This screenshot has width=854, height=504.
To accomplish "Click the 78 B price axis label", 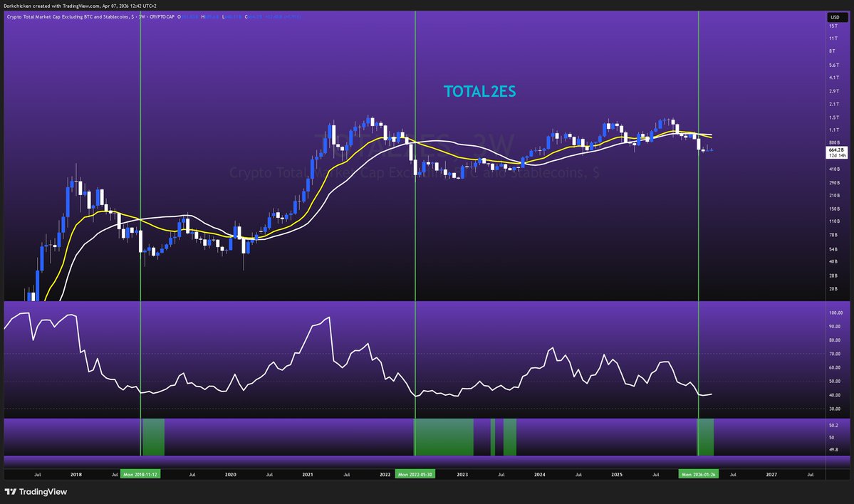I will click(x=833, y=235).
